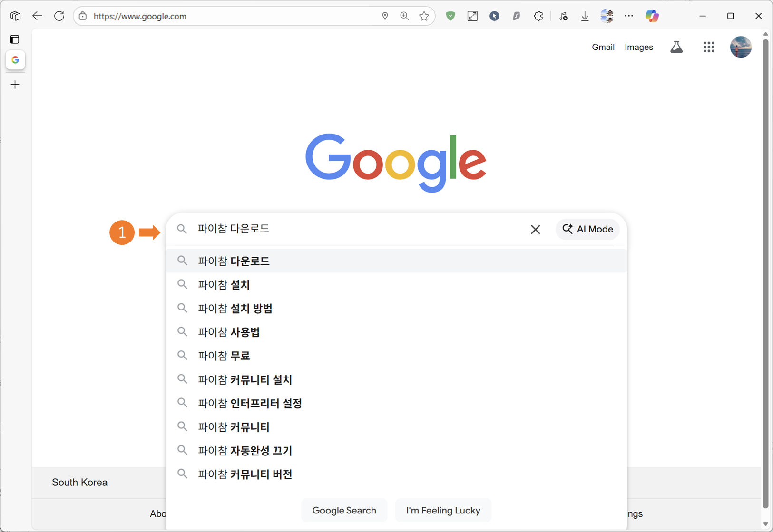This screenshot has width=773, height=532.
Task: Open the Google apps grid
Action: tap(709, 47)
